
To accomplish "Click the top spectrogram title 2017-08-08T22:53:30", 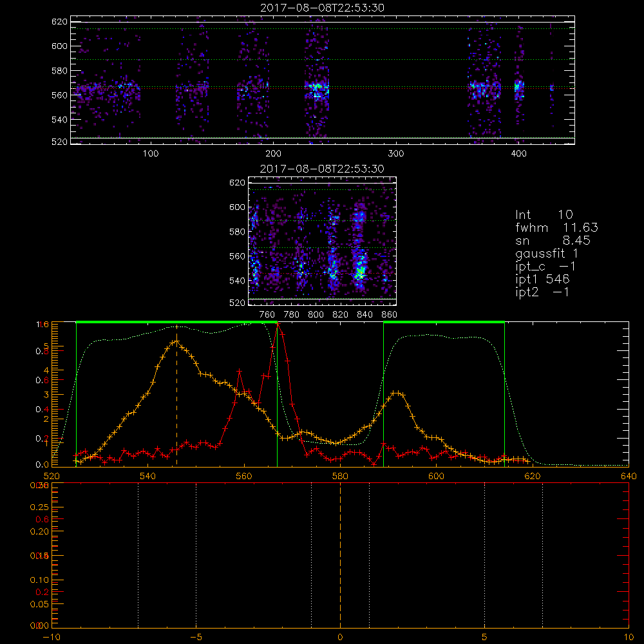I will 323,7.
